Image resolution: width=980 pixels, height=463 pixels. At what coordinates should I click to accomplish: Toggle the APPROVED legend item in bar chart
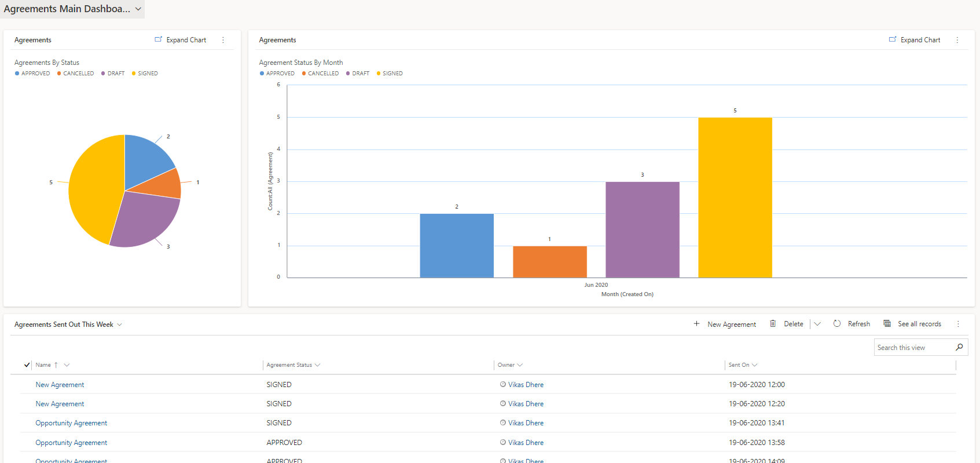(x=277, y=74)
